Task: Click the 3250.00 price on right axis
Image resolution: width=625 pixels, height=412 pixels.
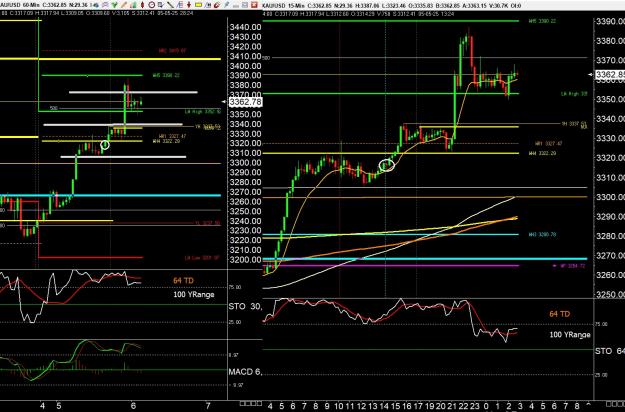Action: pyautogui.click(x=610, y=294)
